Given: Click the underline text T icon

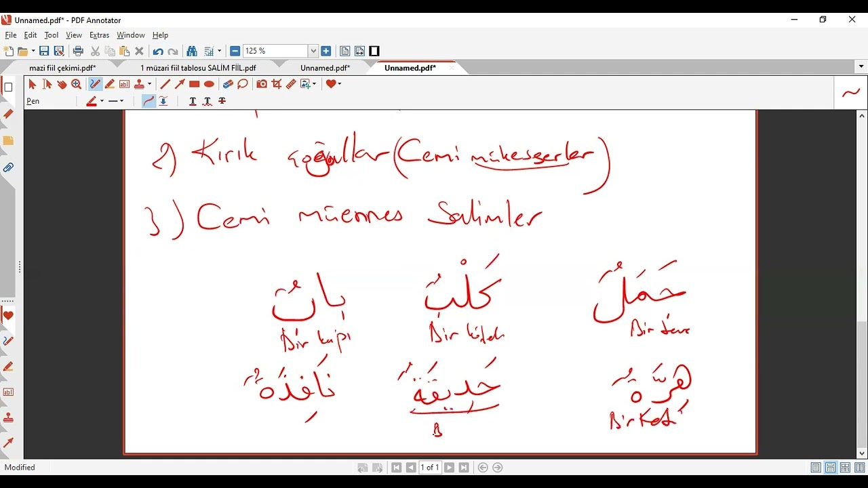Looking at the screenshot, I should point(193,101).
